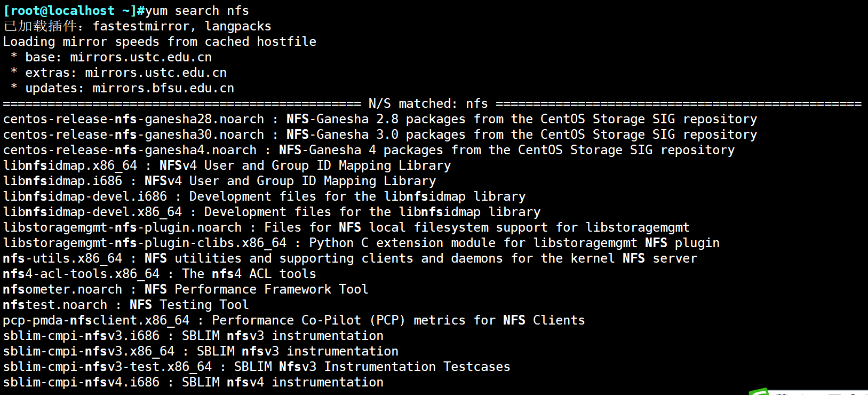Click the nfsometer.noarch package name

pos(62,289)
